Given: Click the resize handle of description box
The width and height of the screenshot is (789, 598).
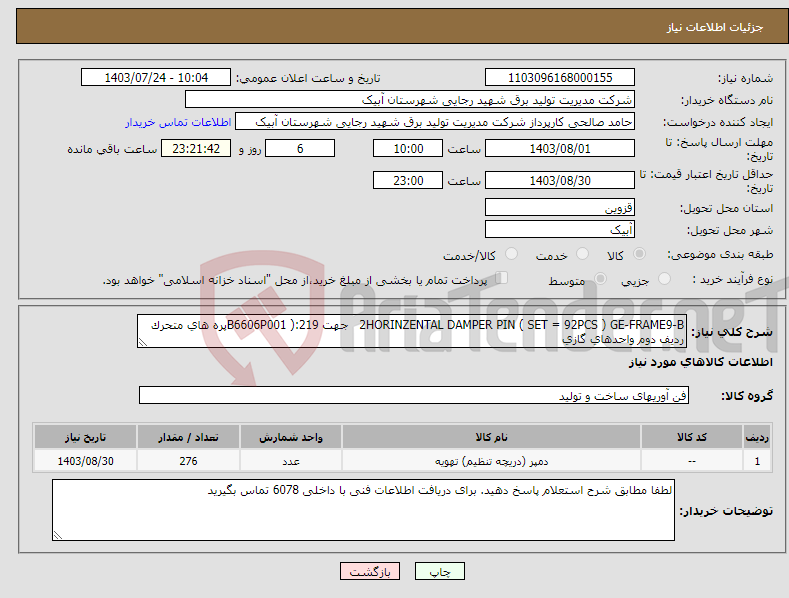Looking at the screenshot, I should click(x=143, y=342).
